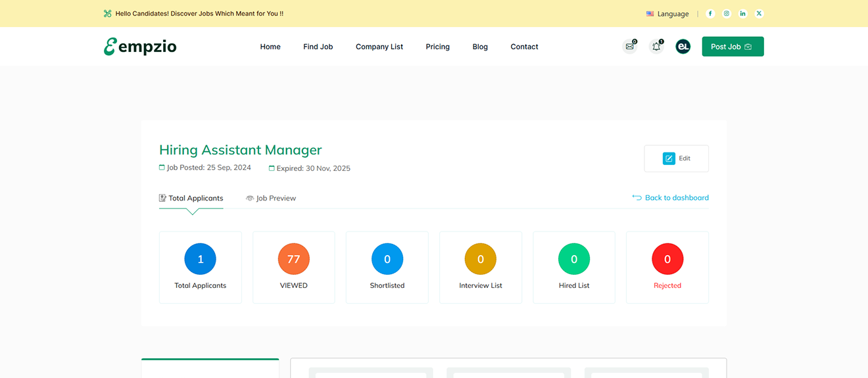Click the orange Viewed count circle
Image resolution: width=868 pixels, height=378 pixels.
point(294,259)
